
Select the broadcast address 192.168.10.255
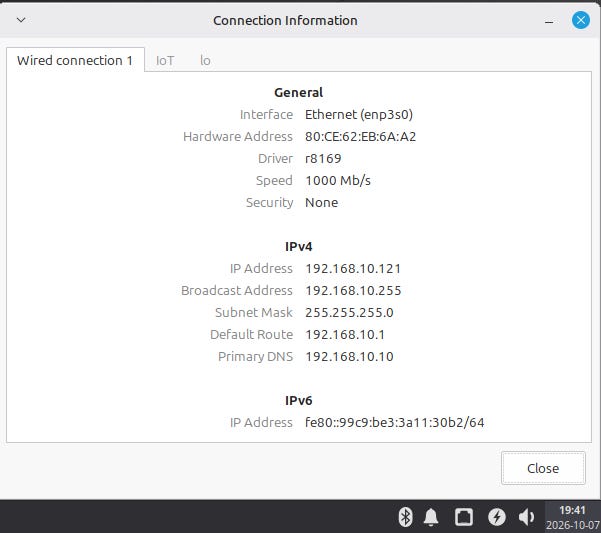coord(353,290)
